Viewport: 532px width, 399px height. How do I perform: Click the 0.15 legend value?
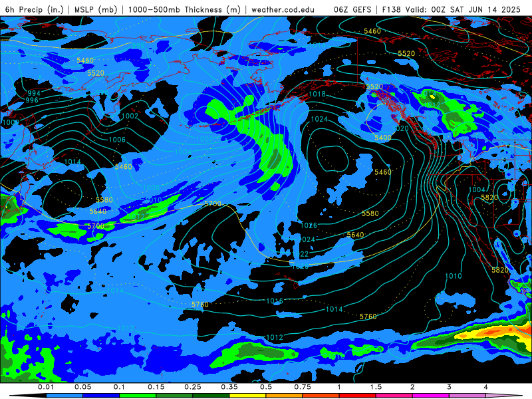click(156, 387)
